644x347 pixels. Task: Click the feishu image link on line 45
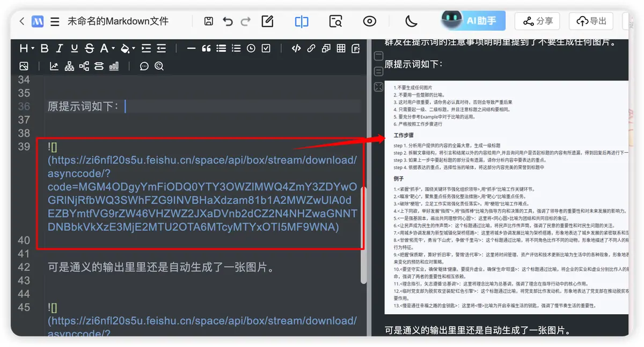202,321
